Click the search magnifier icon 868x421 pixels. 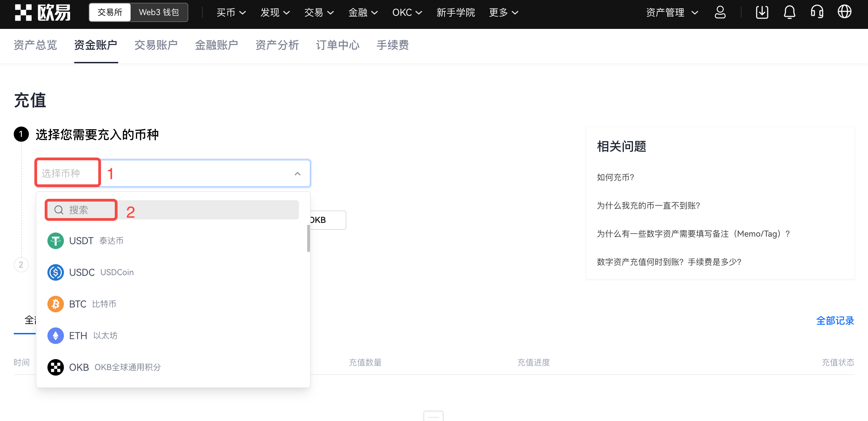tap(59, 210)
